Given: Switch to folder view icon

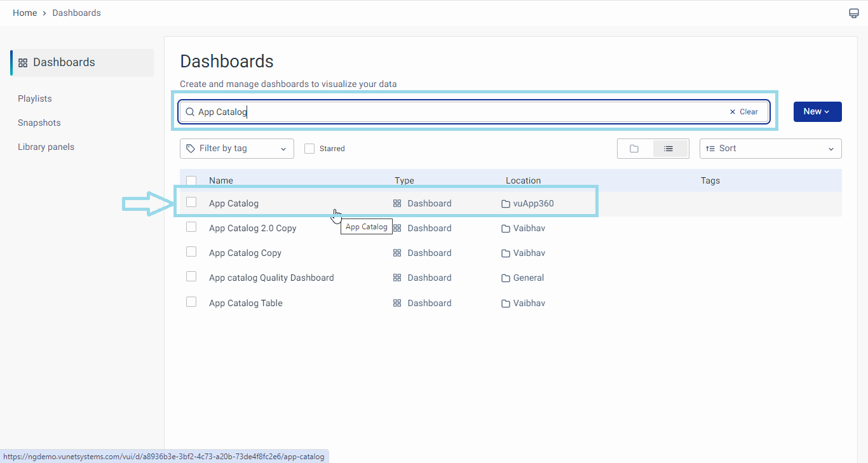Looking at the screenshot, I should click(x=634, y=149).
